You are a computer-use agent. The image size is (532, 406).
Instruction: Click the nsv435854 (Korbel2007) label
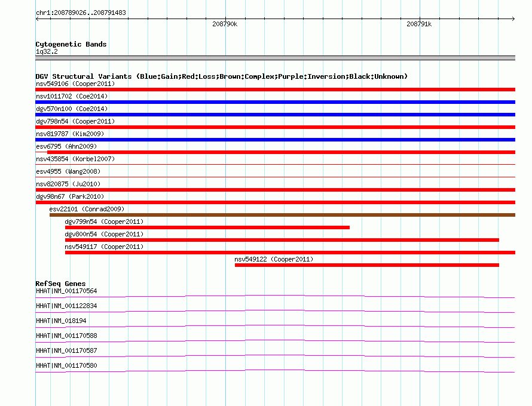pyautogui.click(x=75, y=159)
